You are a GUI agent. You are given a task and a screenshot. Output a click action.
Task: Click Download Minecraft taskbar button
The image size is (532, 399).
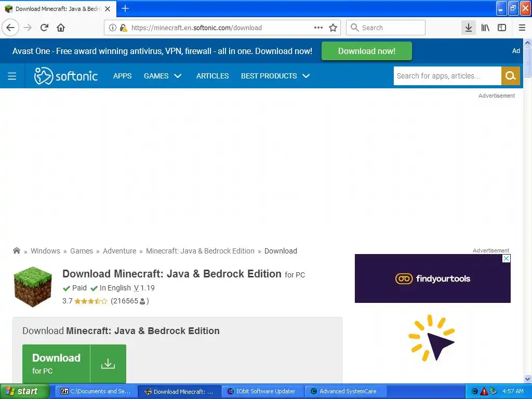tap(179, 391)
